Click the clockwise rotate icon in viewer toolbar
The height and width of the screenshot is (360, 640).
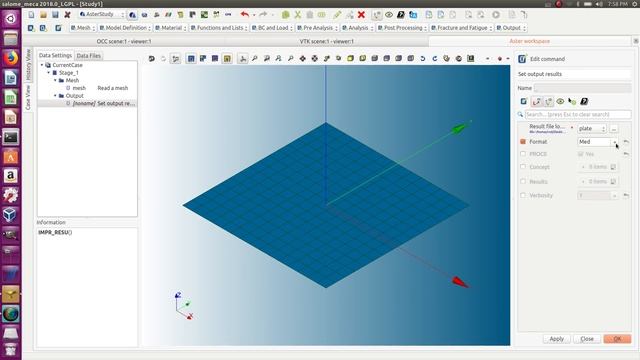tap(435, 59)
